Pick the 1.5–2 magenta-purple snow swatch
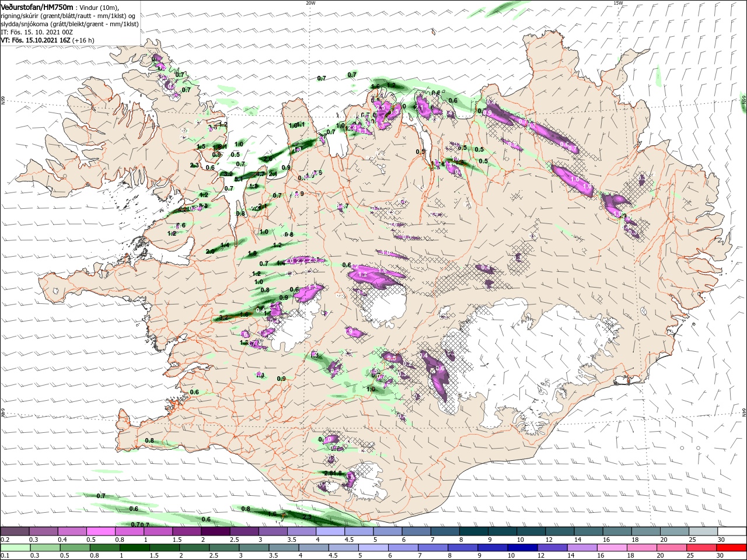747x560 pixels. 187,531
